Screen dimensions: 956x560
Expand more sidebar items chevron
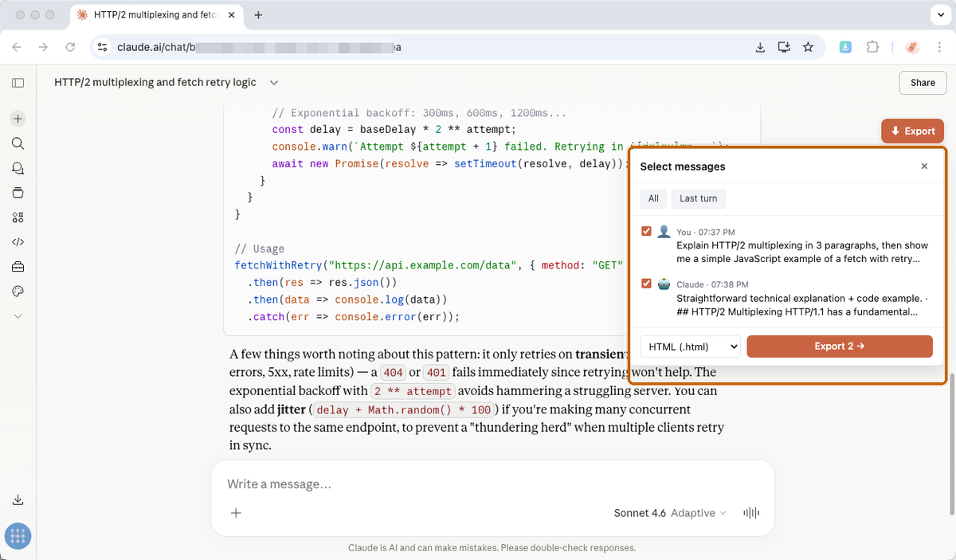click(x=18, y=316)
